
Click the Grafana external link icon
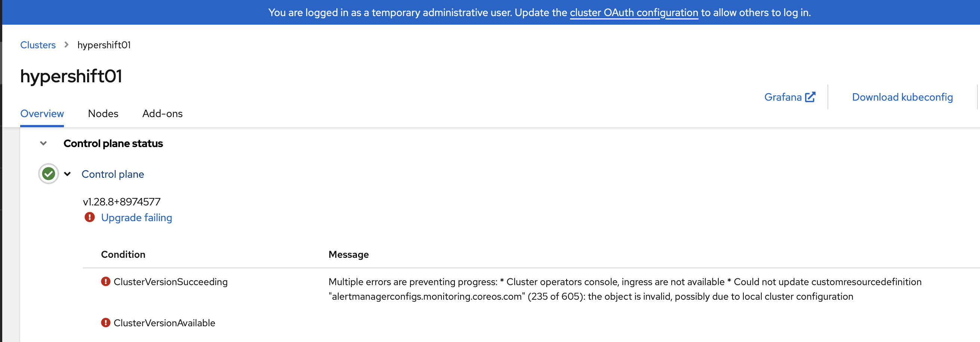point(810,97)
